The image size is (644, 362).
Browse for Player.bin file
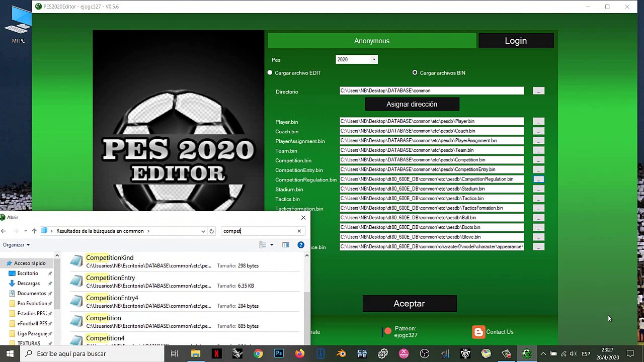click(538, 121)
